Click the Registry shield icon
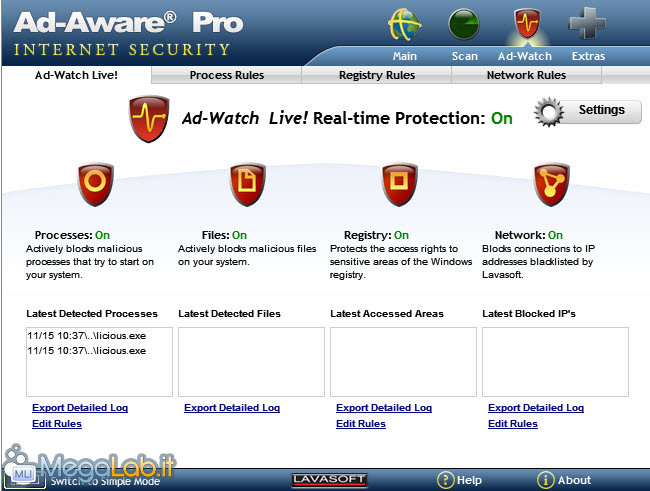650x491 pixels. click(400, 184)
